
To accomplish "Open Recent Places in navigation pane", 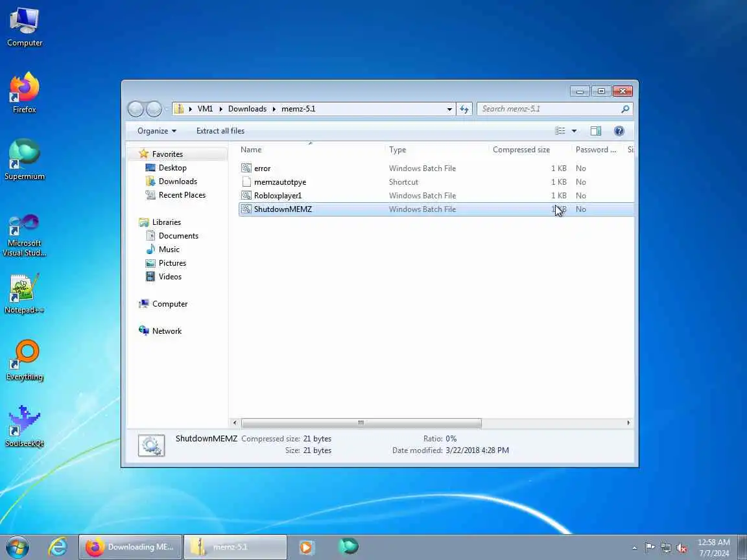I will [182, 195].
